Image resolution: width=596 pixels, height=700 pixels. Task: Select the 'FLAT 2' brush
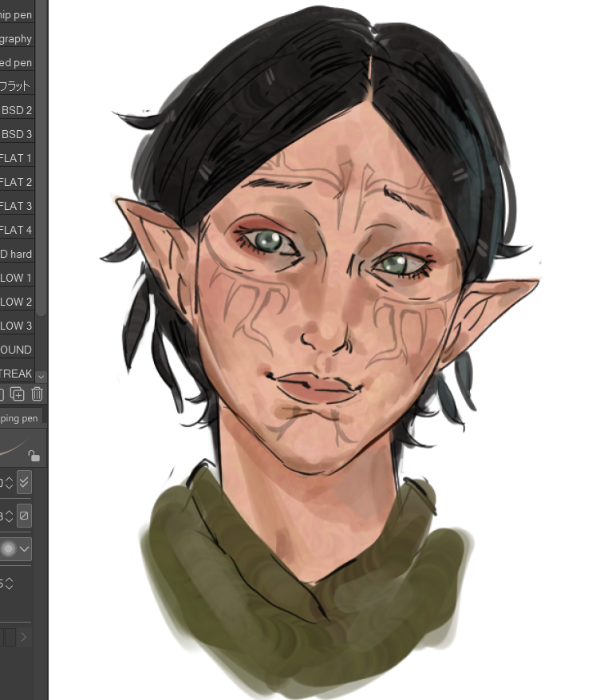click(17, 182)
